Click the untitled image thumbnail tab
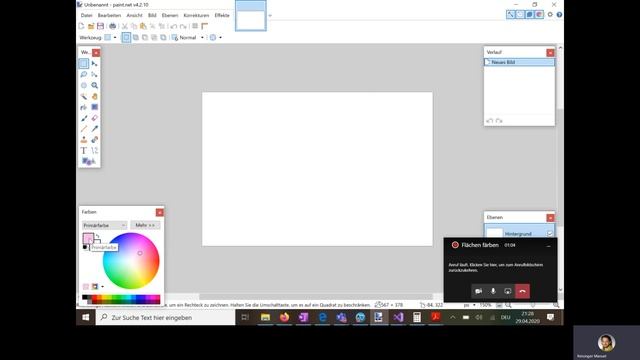The width and height of the screenshot is (640, 360). click(251, 16)
